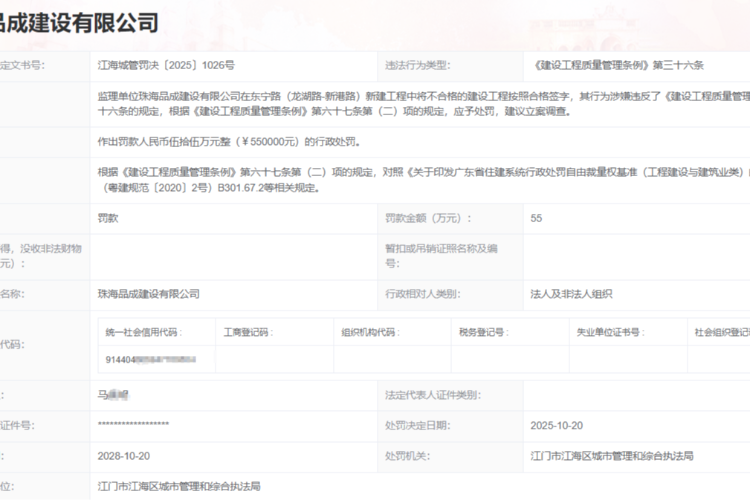
Task: Click the 处罚机关 value 江门市江海区城市管理和综合执法局
Action: (611, 455)
